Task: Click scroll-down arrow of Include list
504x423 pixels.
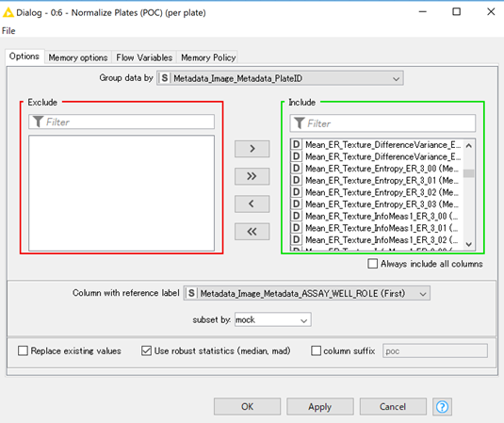Action: 468,244
